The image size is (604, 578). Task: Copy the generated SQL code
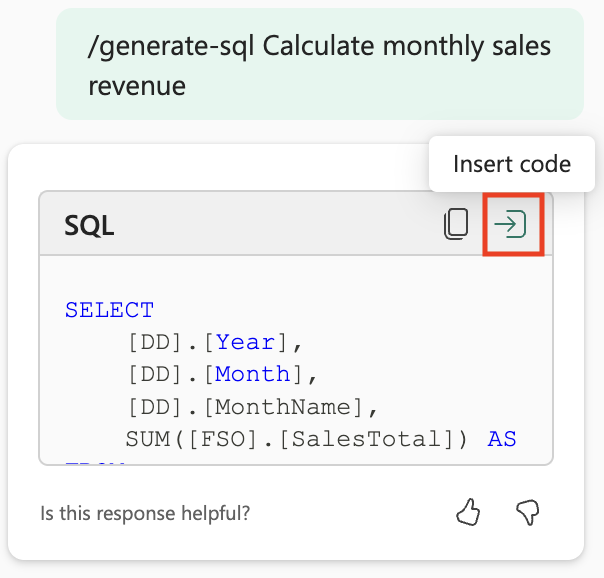456,224
